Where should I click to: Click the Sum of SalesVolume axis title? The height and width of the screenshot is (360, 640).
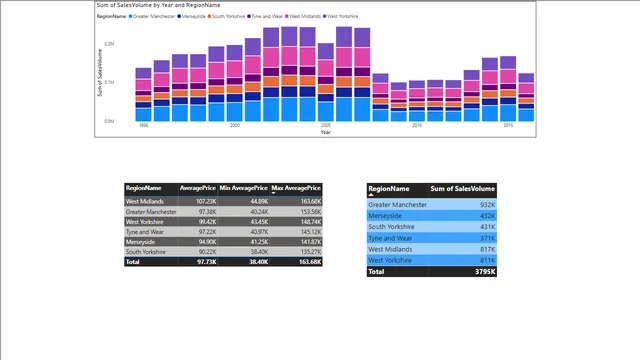pos(100,73)
